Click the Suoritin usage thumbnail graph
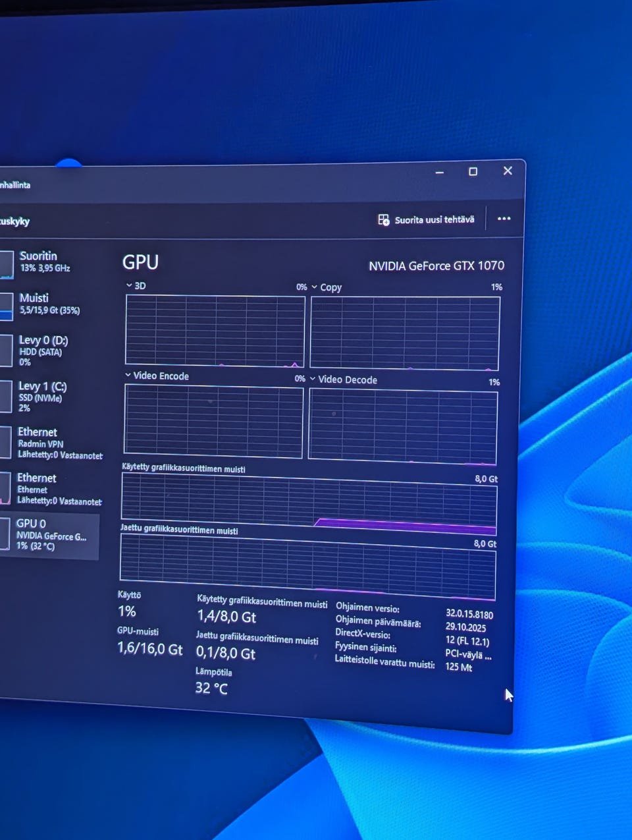632x840 pixels. point(6,264)
